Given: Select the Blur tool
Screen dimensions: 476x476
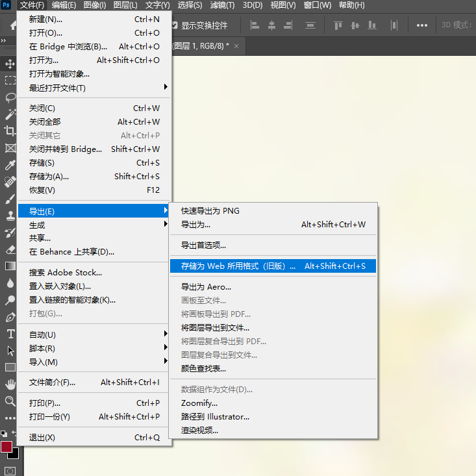Looking at the screenshot, I should point(10,283).
